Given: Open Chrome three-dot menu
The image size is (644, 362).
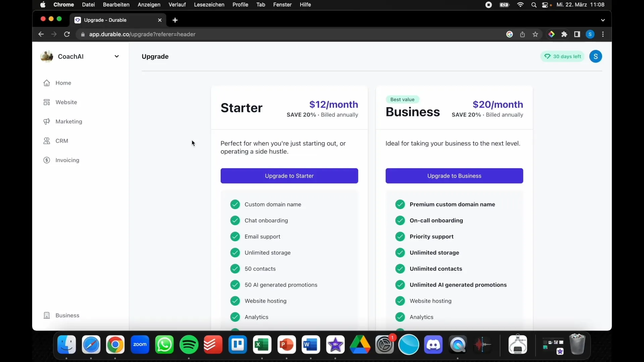Looking at the screenshot, I should [603, 34].
